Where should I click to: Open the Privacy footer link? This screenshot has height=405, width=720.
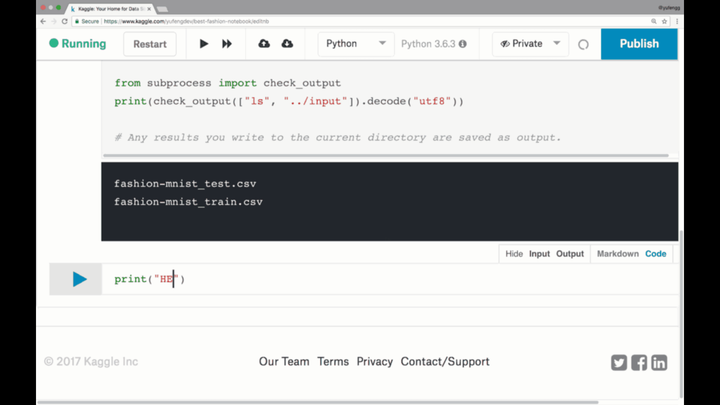tap(375, 361)
